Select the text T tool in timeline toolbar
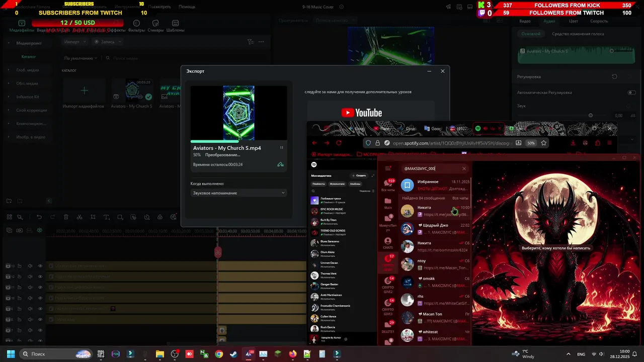644x362 pixels. click(106, 217)
